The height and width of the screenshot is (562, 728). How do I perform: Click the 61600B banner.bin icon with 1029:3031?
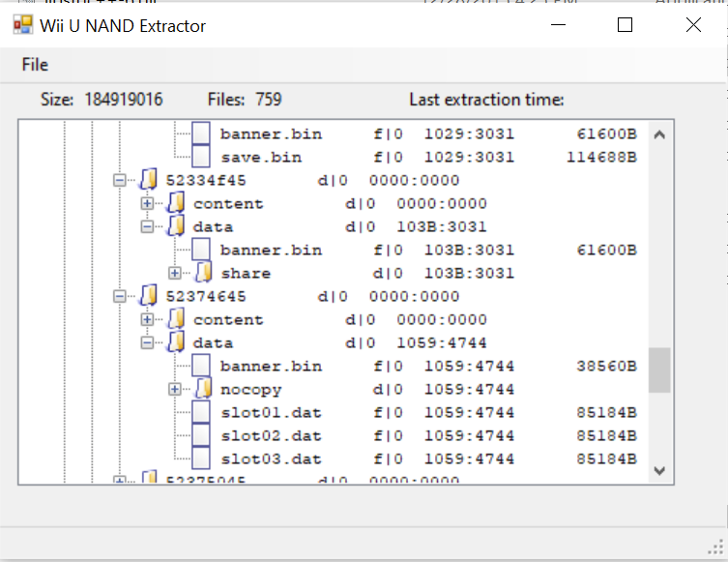click(x=201, y=133)
